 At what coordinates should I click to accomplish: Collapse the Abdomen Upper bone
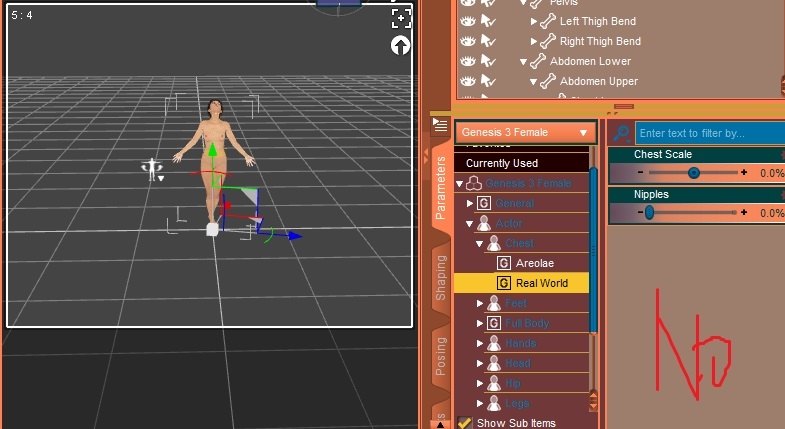tap(534, 82)
